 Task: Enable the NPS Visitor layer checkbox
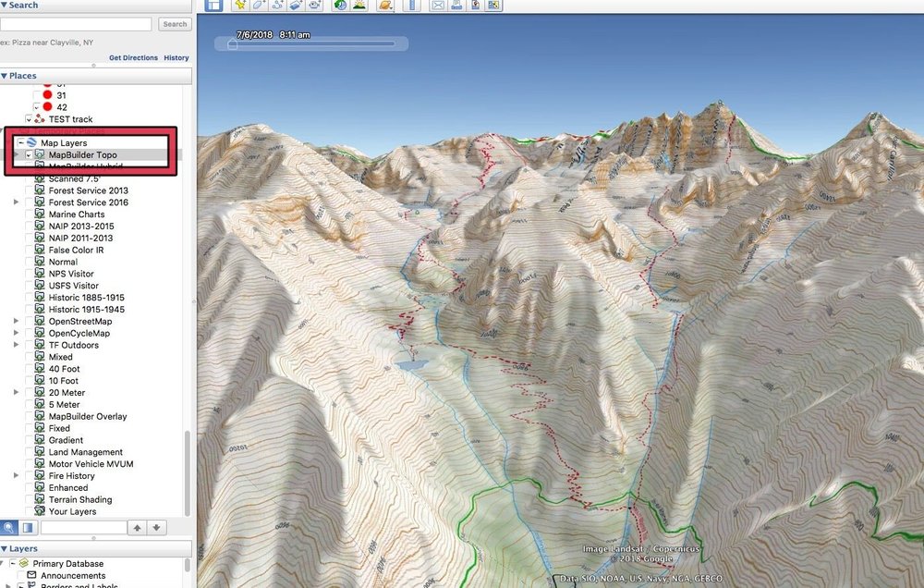pyautogui.click(x=29, y=274)
